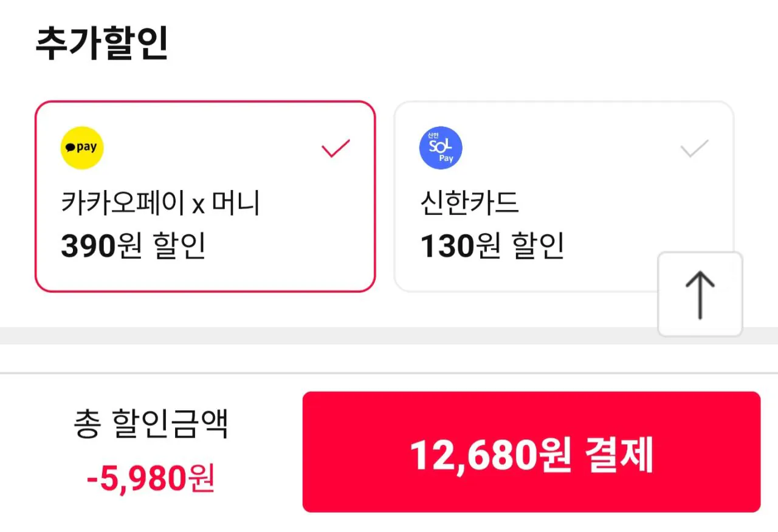The image size is (778, 532).
Task: Click the gray divider bar below discounts
Action: [x=328, y=335]
